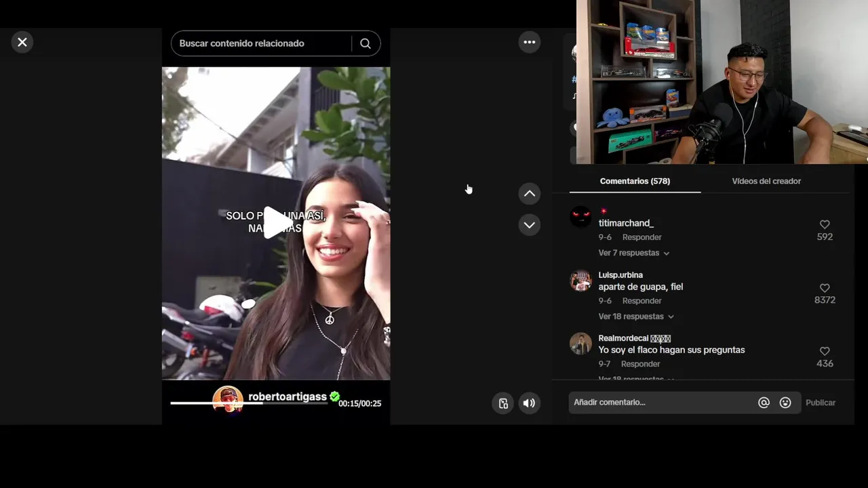Click the Publicar button

click(821, 403)
